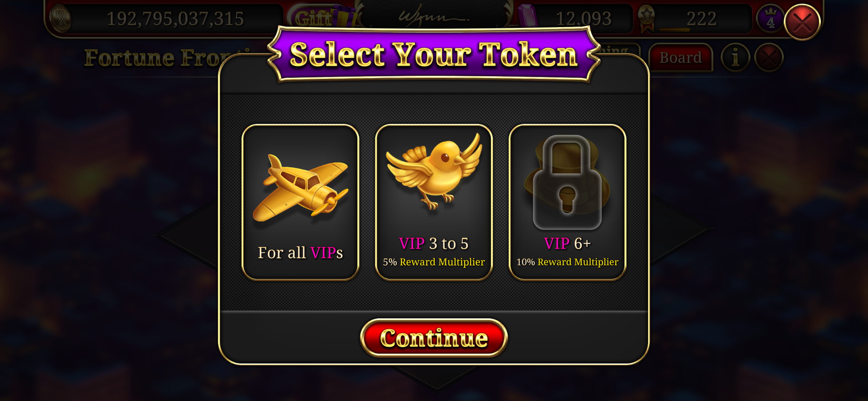Close the lobby with top red X
Image resolution: width=868 pixels, height=401 pixels.
pyautogui.click(x=802, y=22)
